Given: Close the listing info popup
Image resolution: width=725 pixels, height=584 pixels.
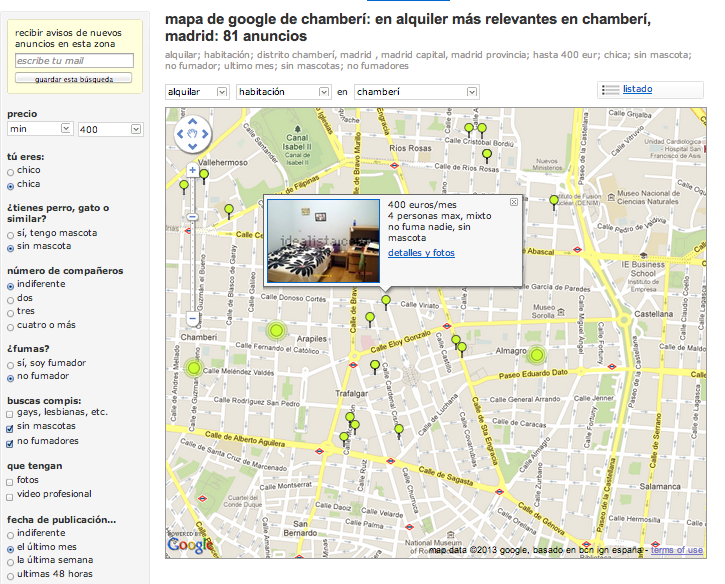Looking at the screenshot, I should coord(514,202).
